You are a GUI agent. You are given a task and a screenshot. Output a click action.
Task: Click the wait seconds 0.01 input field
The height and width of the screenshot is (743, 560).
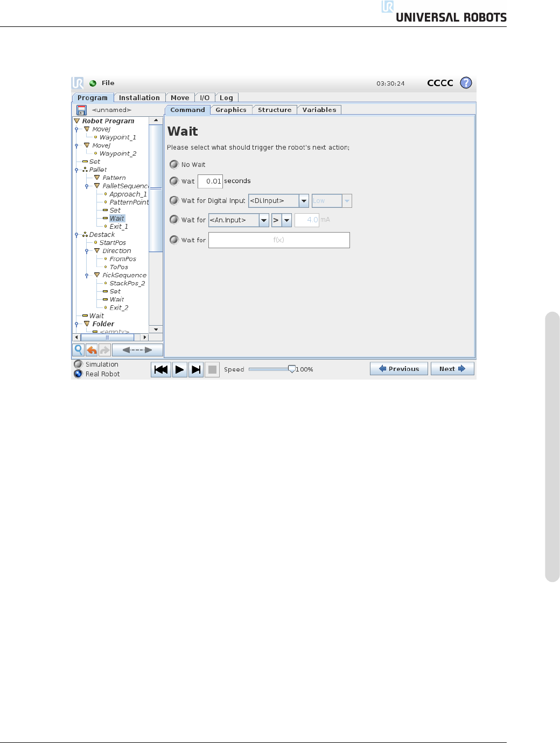pos(210,181)
